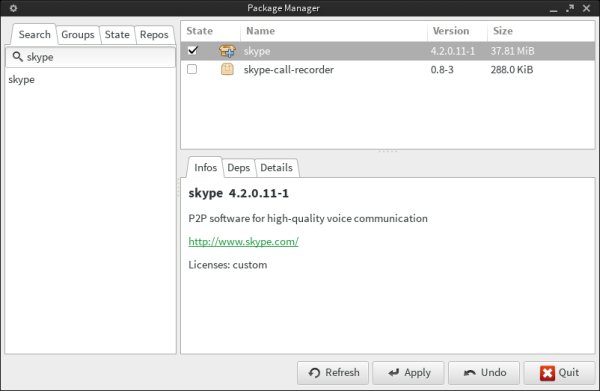
Task: Click the skype-call-recorder package box icon
Action: point(227,69)
